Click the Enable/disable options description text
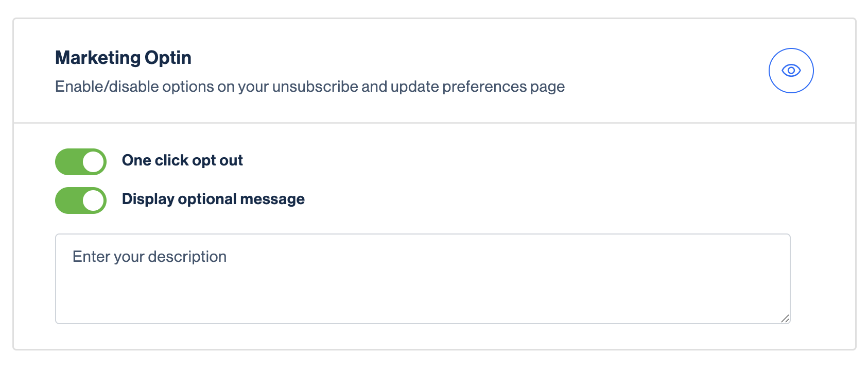 (309, 87)
